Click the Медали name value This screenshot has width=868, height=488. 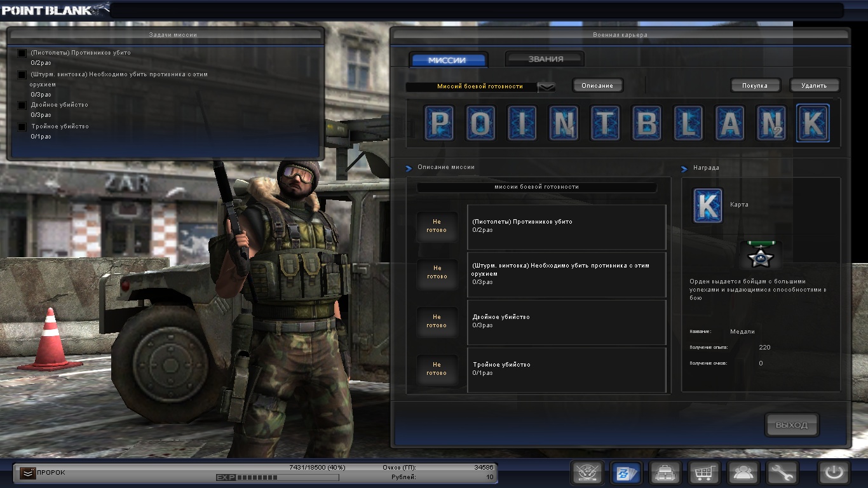point(742,332)
